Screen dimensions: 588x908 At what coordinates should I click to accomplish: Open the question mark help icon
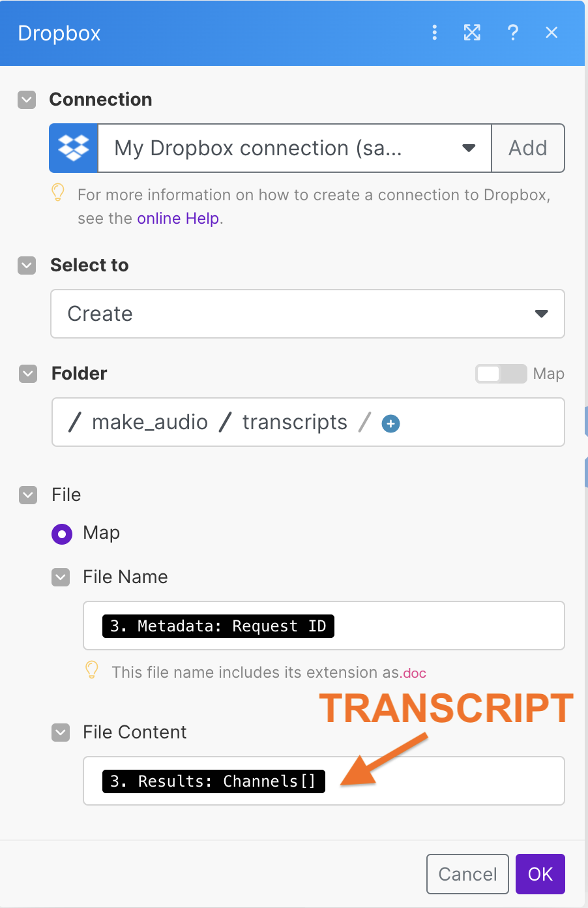point(513,33)
